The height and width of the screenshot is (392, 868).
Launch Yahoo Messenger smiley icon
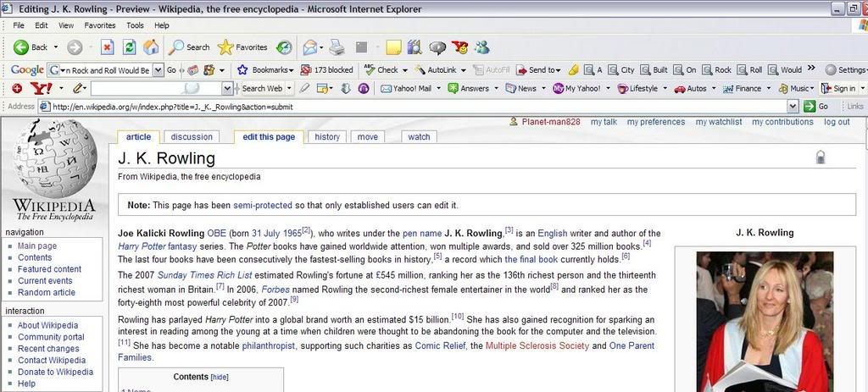click(459, 47)
